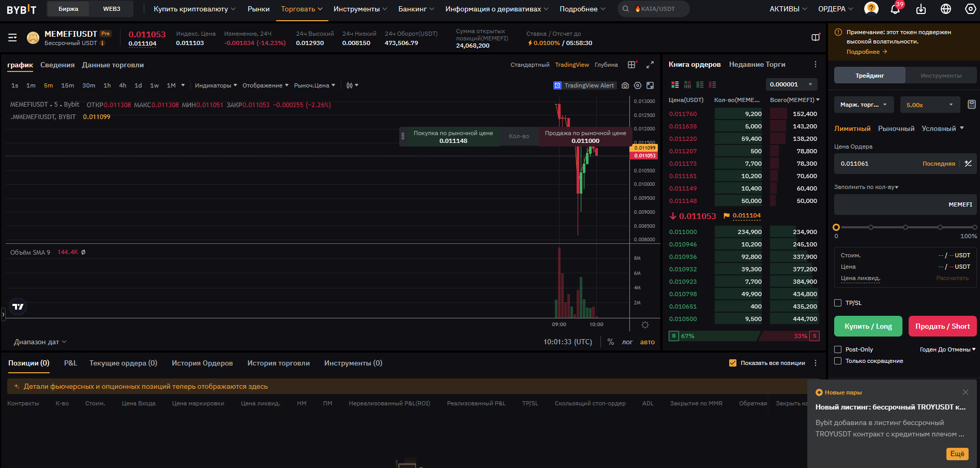Select the Рыночный order type tab
The image size is (980, 468).
tap(896, 128)
